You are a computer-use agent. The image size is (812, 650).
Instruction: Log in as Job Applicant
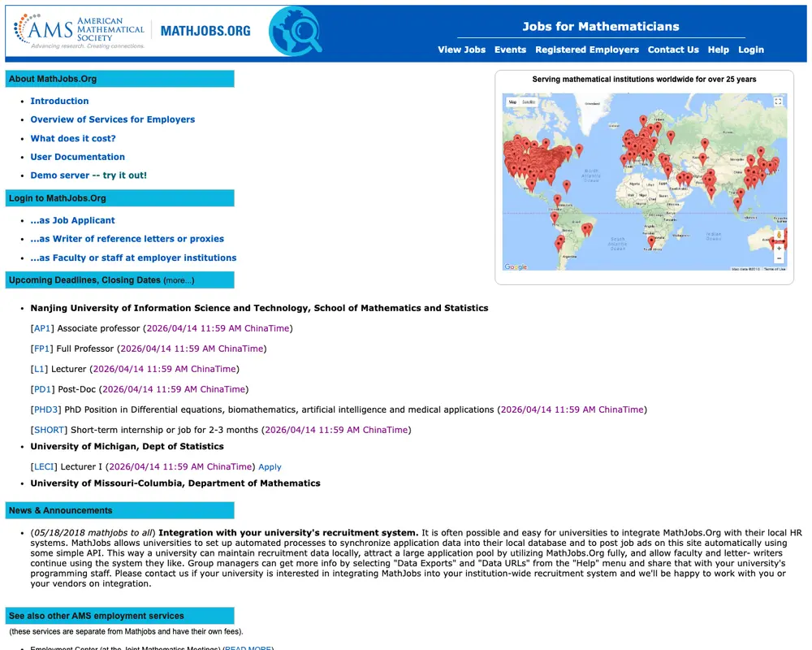72,220
